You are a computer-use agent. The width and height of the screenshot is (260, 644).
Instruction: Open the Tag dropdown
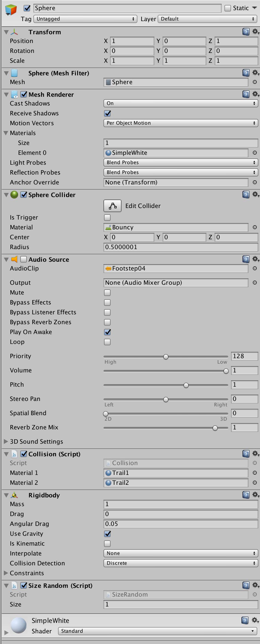point(85,19)
